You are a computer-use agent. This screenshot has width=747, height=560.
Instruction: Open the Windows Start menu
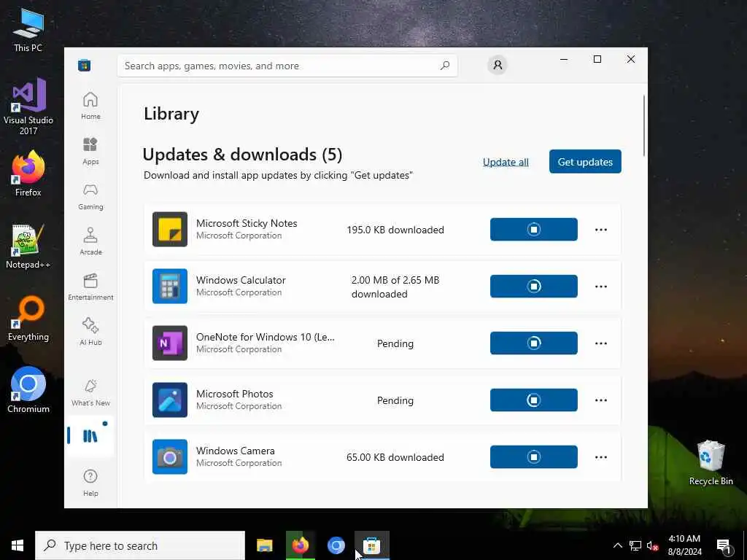tap(18, 545)
